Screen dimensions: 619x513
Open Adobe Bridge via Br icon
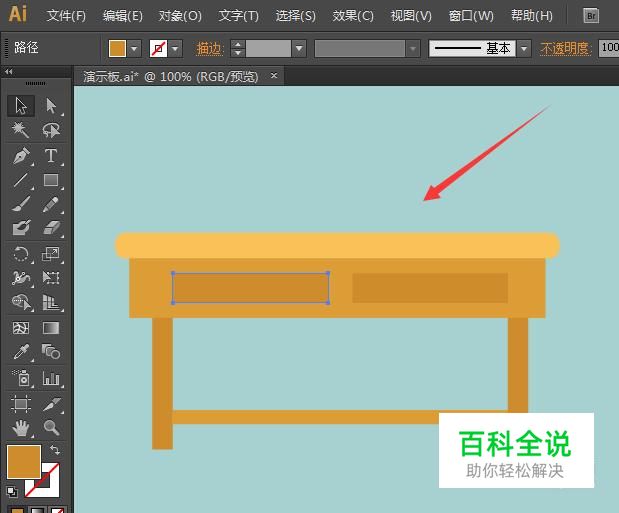pyautogui.click(x=591, y=16)
